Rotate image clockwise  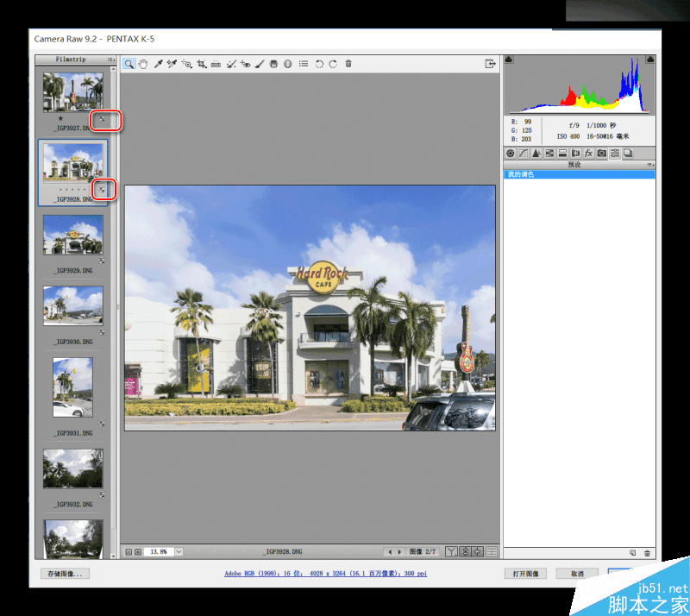333,65
